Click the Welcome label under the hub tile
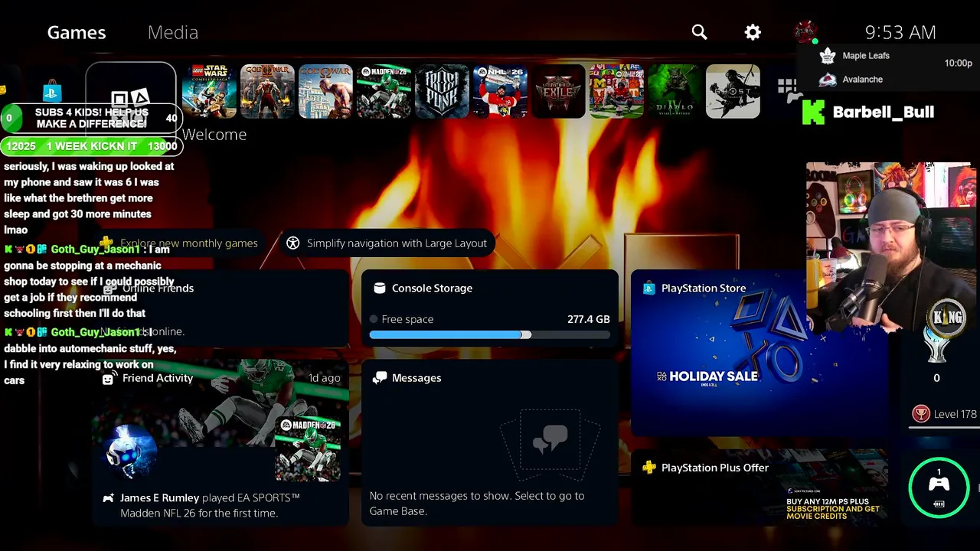This screenshot has height=551, width=980. [214, 135]
